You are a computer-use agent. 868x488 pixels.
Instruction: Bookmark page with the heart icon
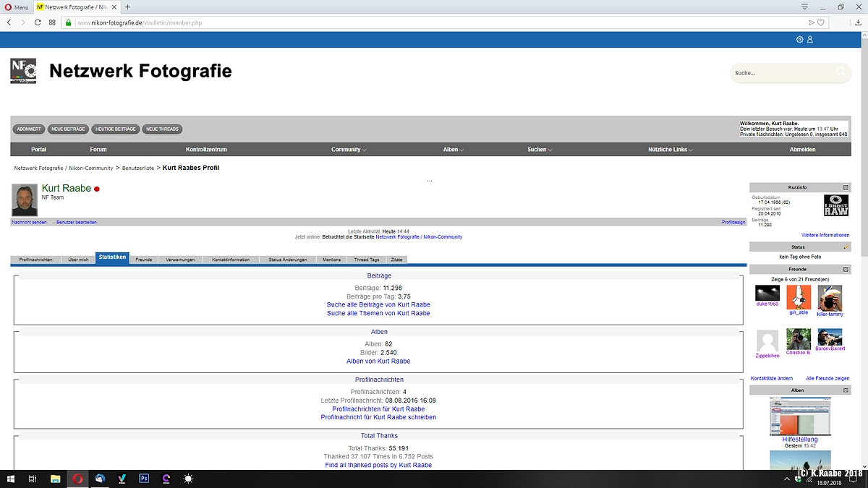tap(821, 22)
